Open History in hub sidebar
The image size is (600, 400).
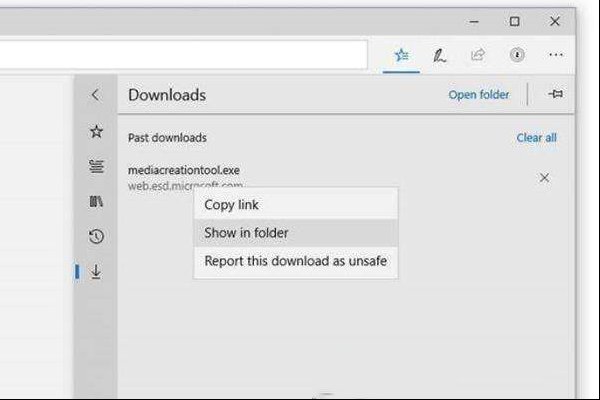pos(96,236)
